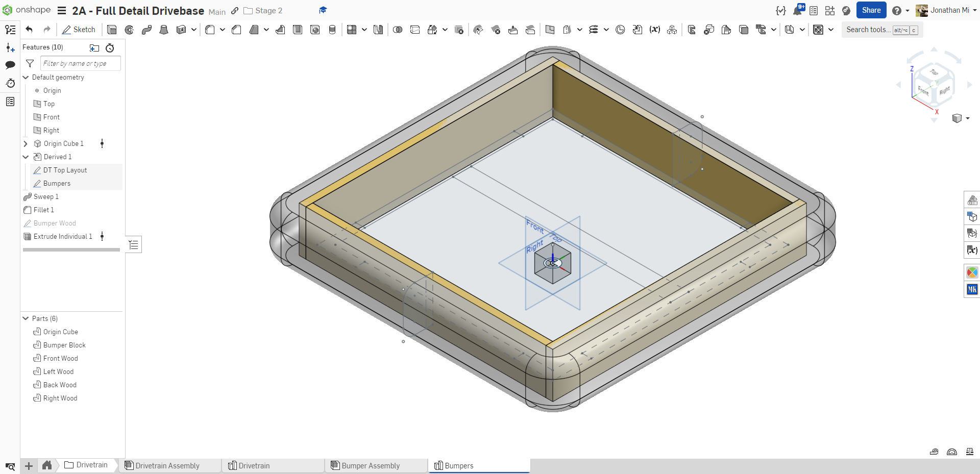
Task: Start a new Sketch
Action: tap(79, 30)
